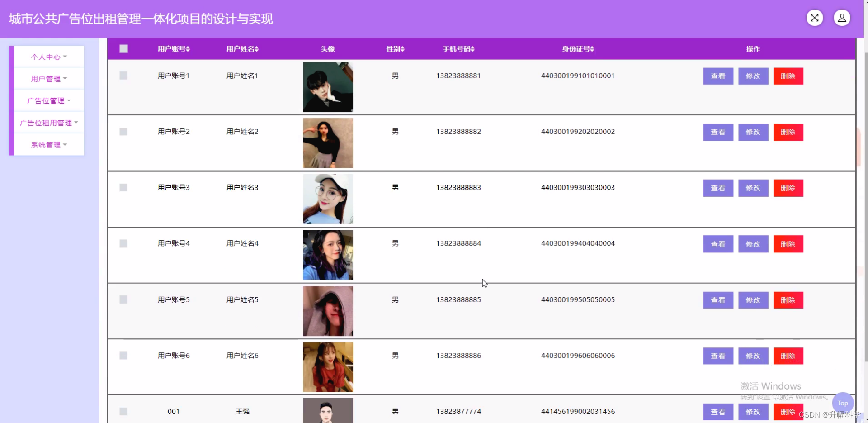
Task: Click 修改 button for 用户账号2
Action: point(753,132)
